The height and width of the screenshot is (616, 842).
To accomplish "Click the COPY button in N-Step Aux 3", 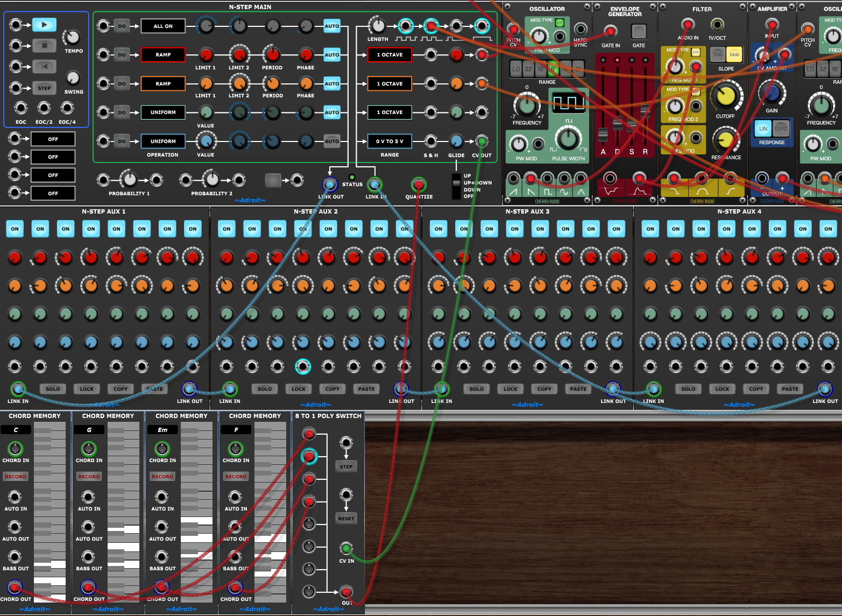I will click(x=544, y=389).
